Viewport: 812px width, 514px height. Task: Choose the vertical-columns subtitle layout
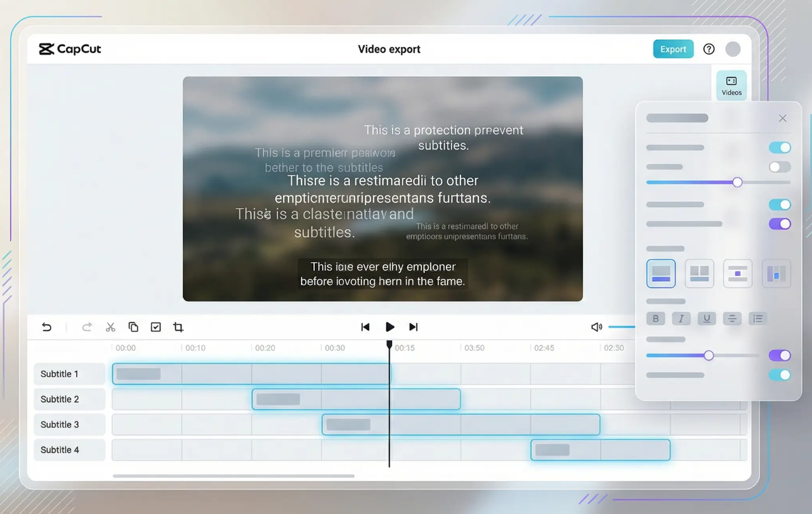click(x=776, y=273)
